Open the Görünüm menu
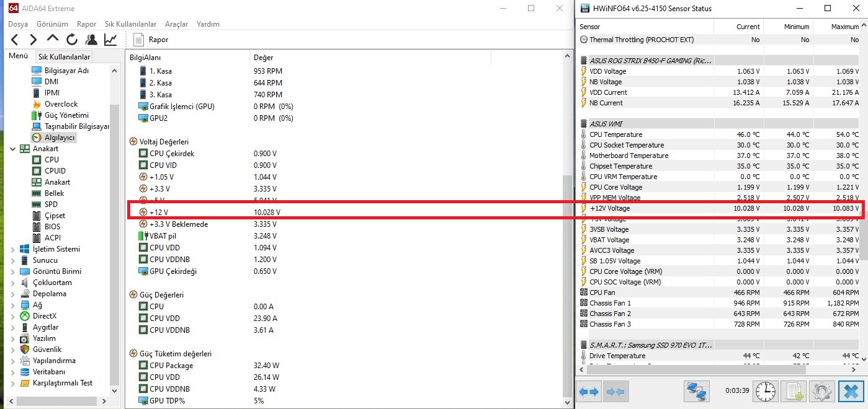This screenshot has height=409, width=868. click(x=52, y=24)
